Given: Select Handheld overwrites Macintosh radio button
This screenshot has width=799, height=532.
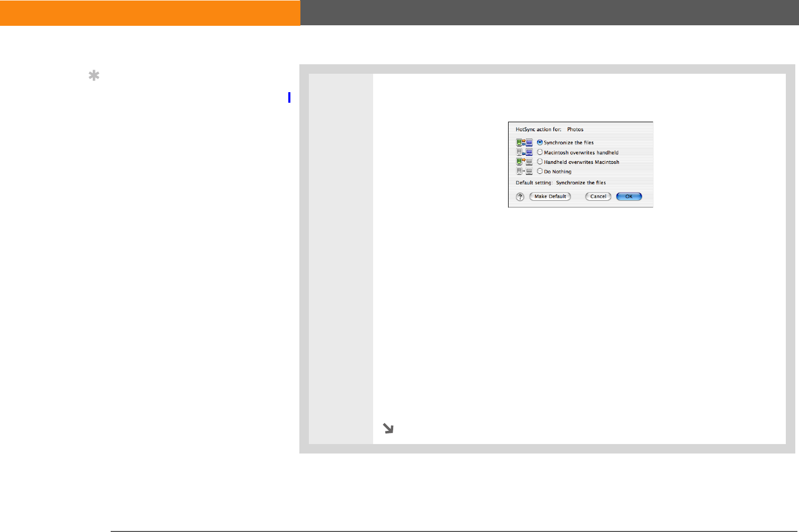Looking at the screenshot, I should coord(540,162).
